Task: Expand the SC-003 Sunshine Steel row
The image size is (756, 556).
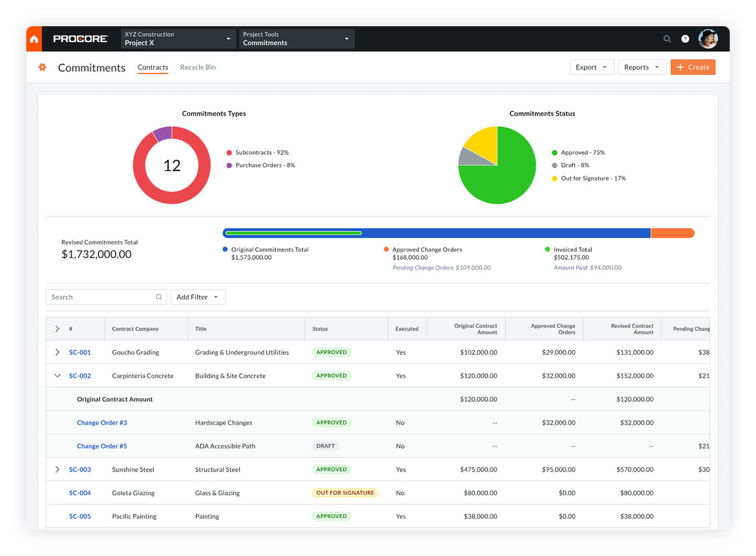Action: click(57, 469)
